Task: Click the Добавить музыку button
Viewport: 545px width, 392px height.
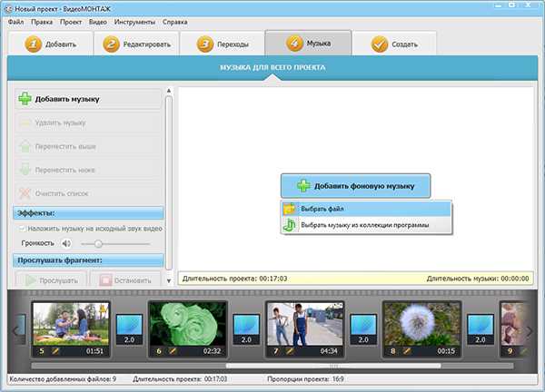Action: (x=88, y=99)
